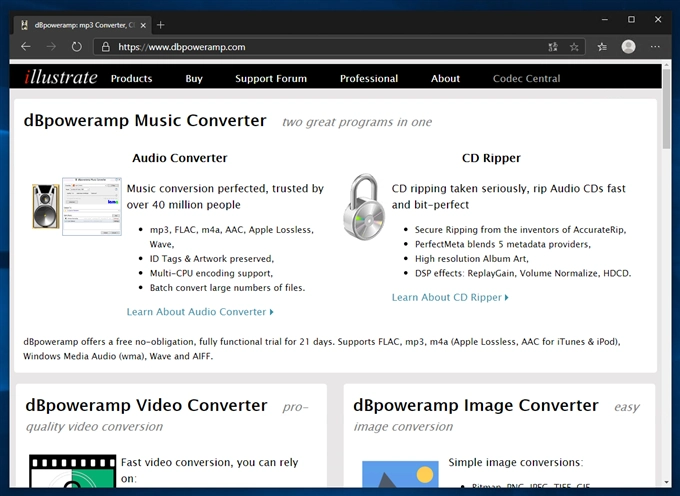Open the user profile avatar
The height and width of the screenshot is (496, 680).
point(628,46)
